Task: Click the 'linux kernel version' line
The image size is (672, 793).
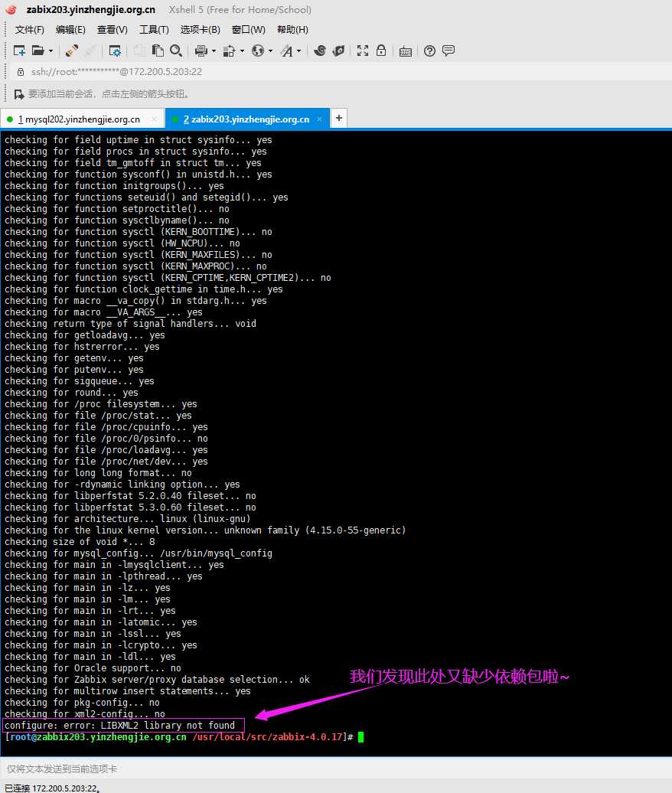Action: point(205,530)
